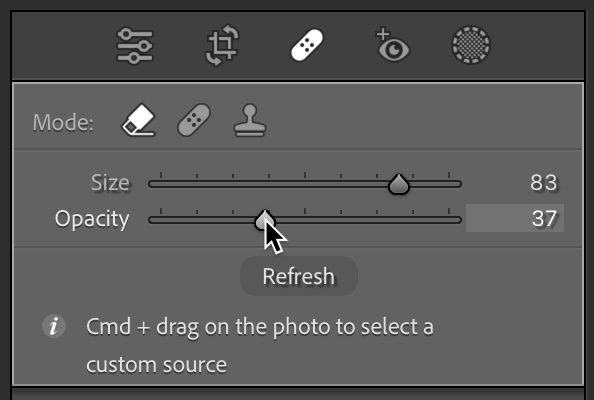Open the Edit sliders panel icon
The width and height of the screenshot is (594, 400).
[x=135, y=45]
